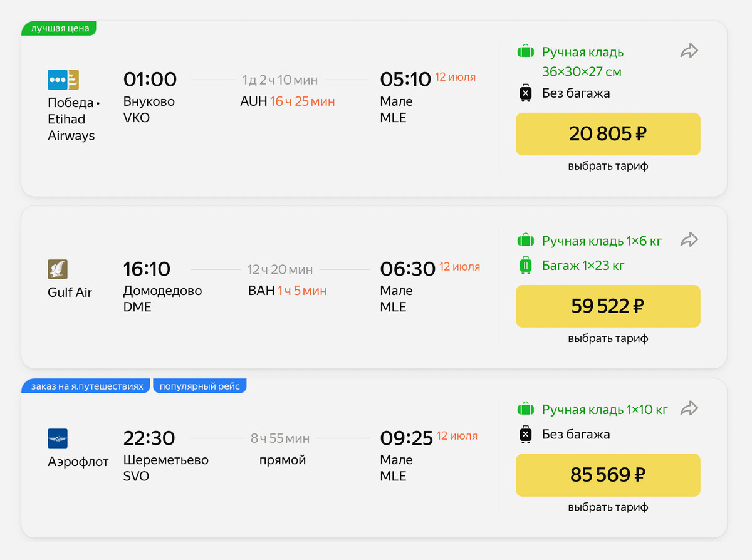The width and height of the screenshot is (752, 560).
Task: Click no-baggage icon on Aeroflot flight
Action: (525, 434)
